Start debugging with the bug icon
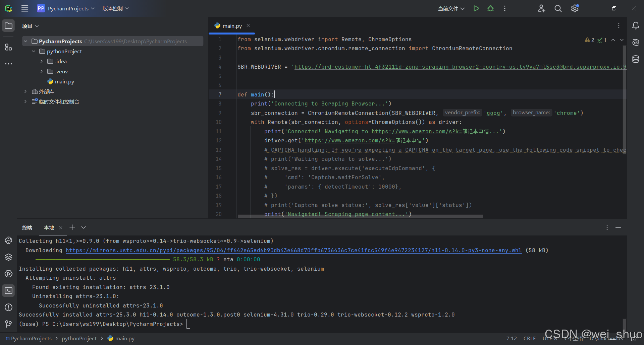Viewport: 644px width, 345px height. (x=490, y=8)
